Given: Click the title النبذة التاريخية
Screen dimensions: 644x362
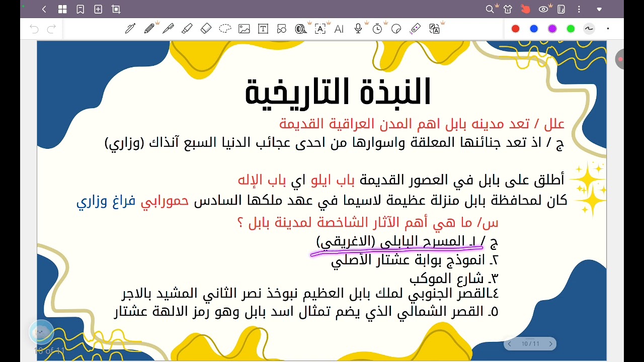Looking at the screenshot, I should point(338,92).
